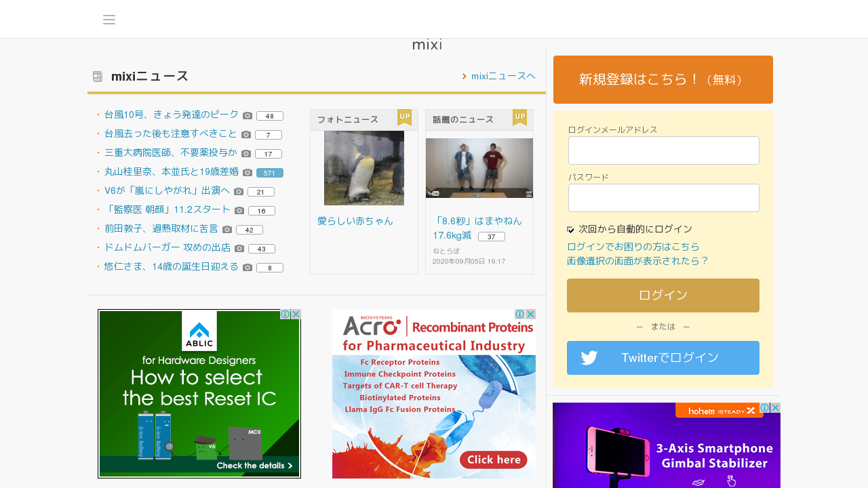The width and height of the screenshot is (868, 488).
Task: Click camera icon next to 三重大病院医師 headline
Action: coord(246,154)
